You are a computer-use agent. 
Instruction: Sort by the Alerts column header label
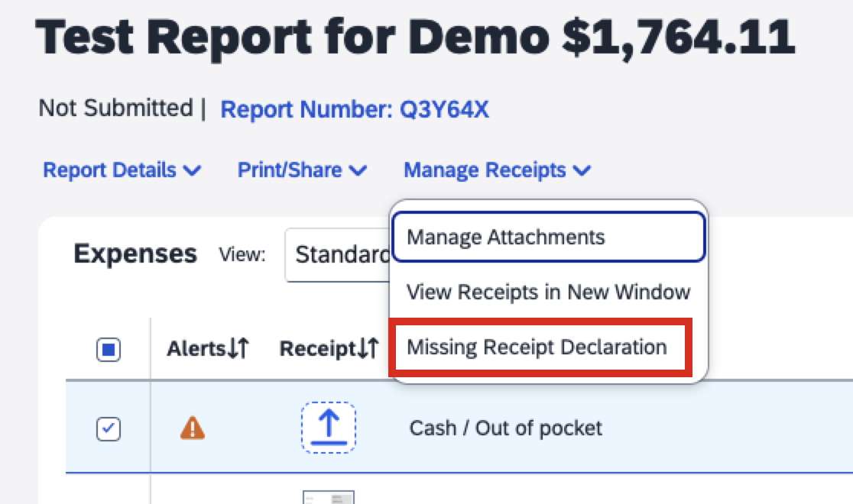(x=197, y=349)
